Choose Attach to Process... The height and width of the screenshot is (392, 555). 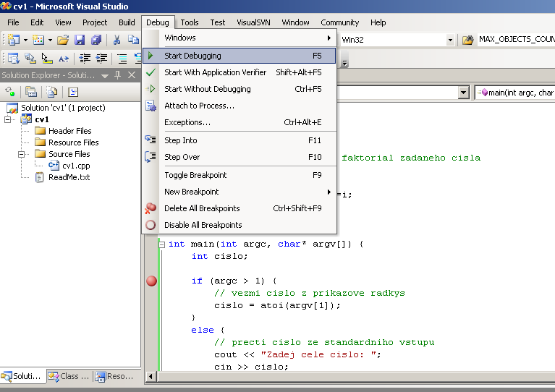[240, 106]
